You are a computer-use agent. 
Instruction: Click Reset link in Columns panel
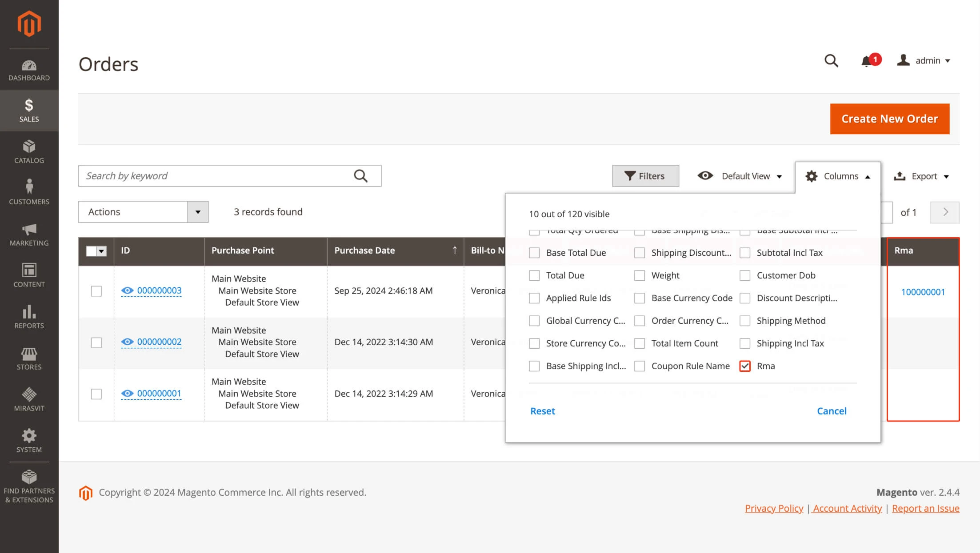(542, 411)
